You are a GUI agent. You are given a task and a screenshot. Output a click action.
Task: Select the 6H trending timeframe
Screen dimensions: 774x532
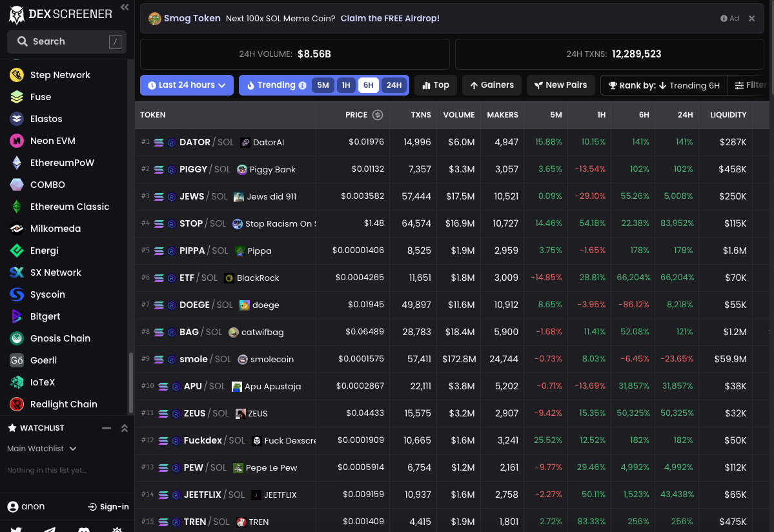[x=368, y=85]
